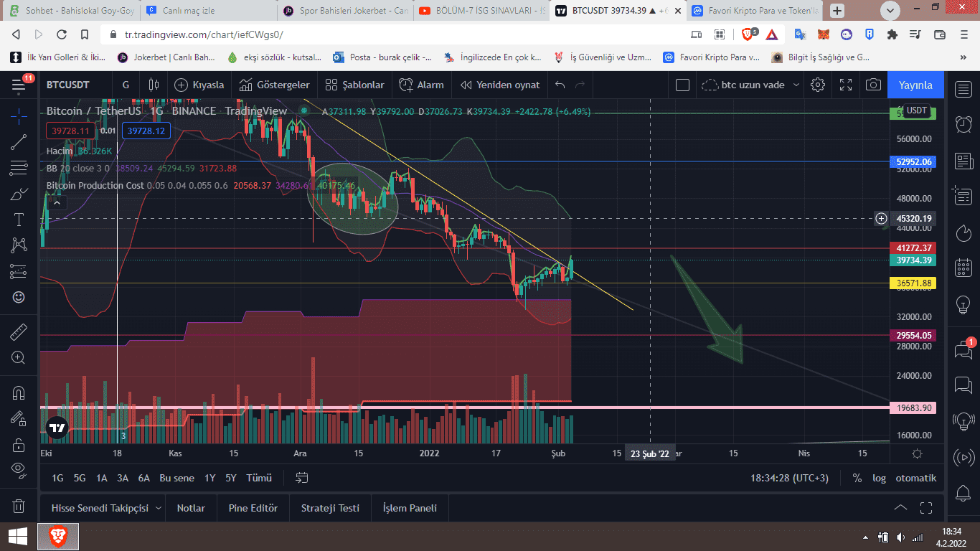Viewport: 980px width, 551px height.
Task: Open the Pine Editör tab
Action: tap(253, 508)
